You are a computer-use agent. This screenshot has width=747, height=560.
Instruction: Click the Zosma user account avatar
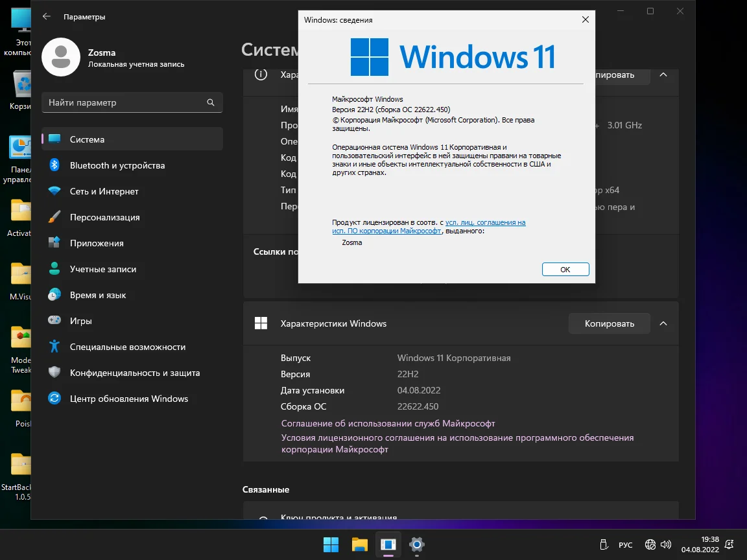(x=60, y=57)
